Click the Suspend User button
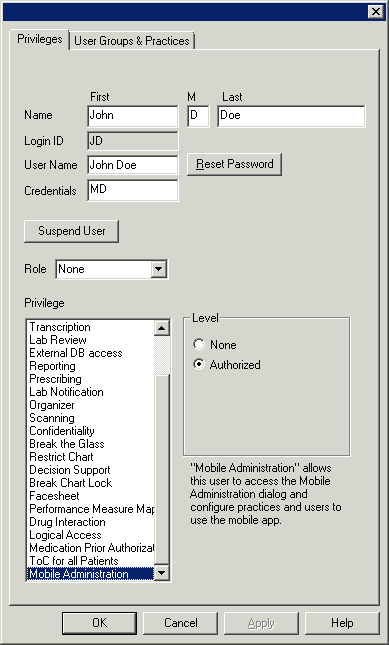This screenshot has height=645, width=389. pyautogui.click(x=72, y=231)
